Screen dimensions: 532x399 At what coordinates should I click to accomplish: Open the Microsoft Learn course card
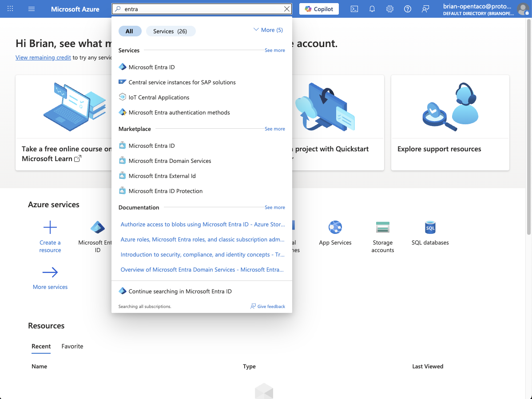click(64, 122)
